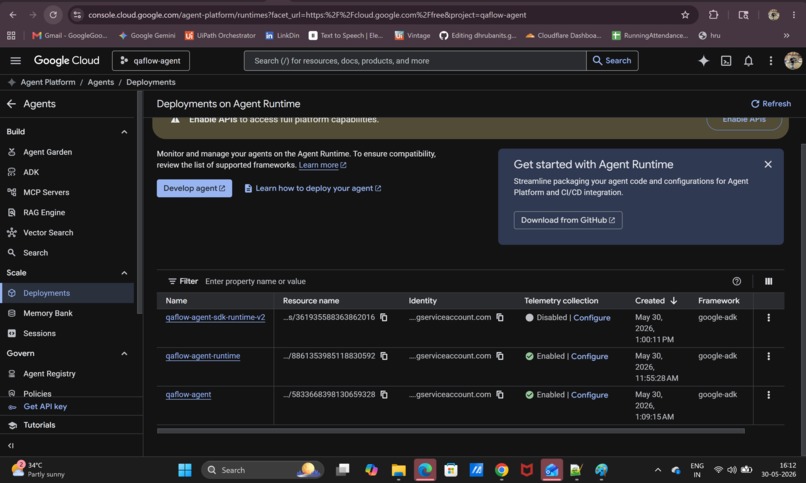Collapse the Govern section
The width and height of the screenshot is (806, 483).
[x=124, y=354]
